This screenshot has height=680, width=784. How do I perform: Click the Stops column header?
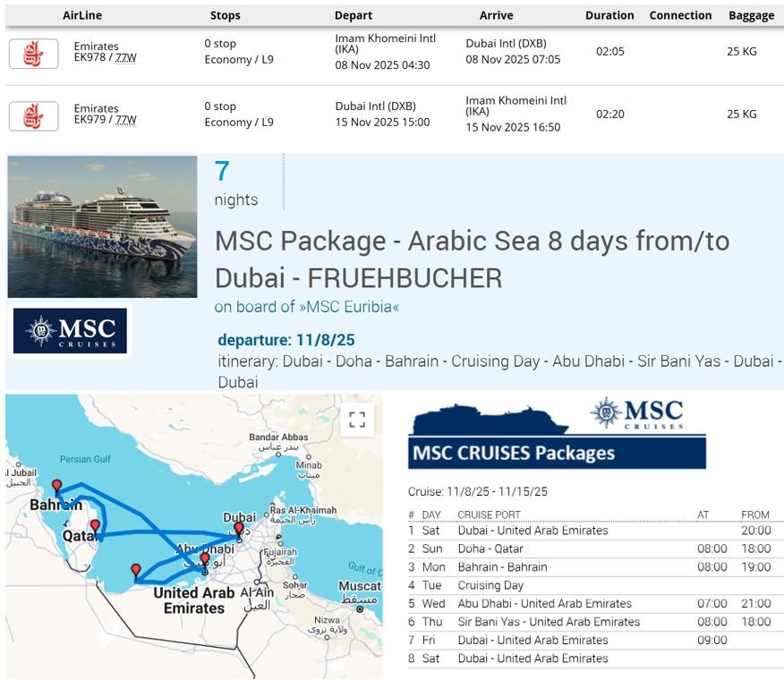(x=225, y=15)
